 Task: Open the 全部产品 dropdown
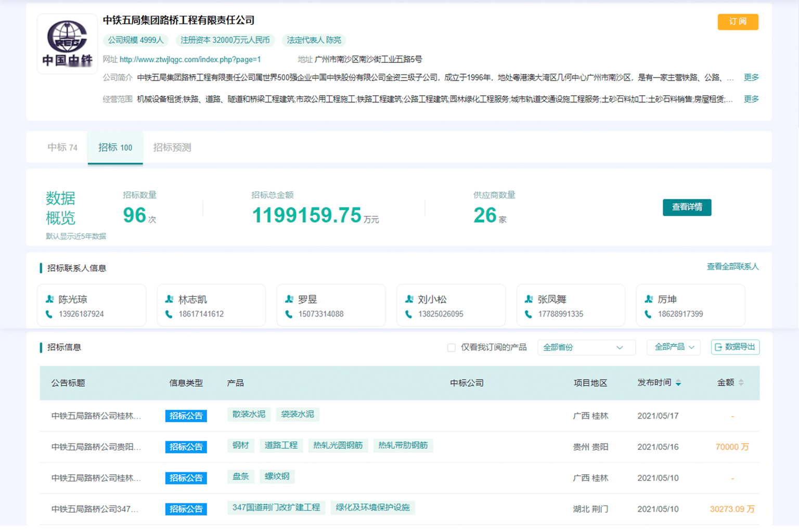[674, 347]
